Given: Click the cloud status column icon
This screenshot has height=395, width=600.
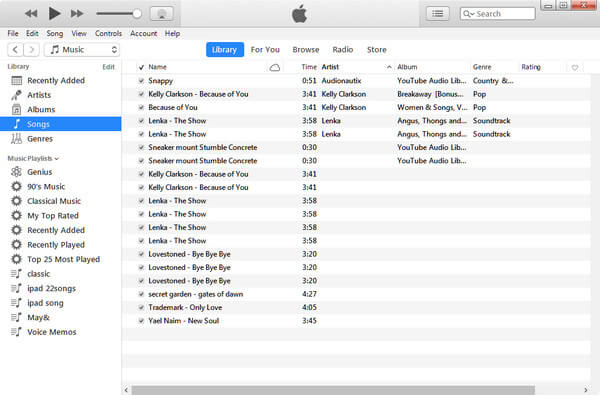Looking at the screenshot, I should (275, 68).
